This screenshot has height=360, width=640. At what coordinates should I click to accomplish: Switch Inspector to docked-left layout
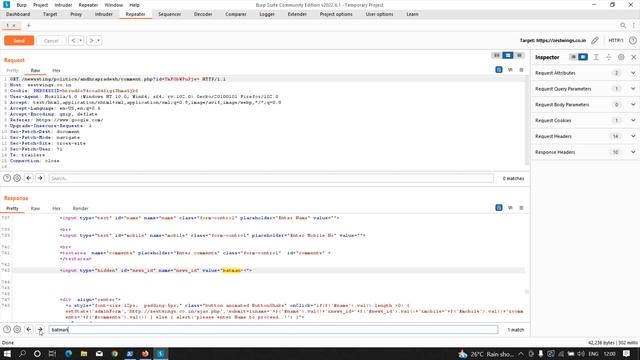[x=573, y=57]
